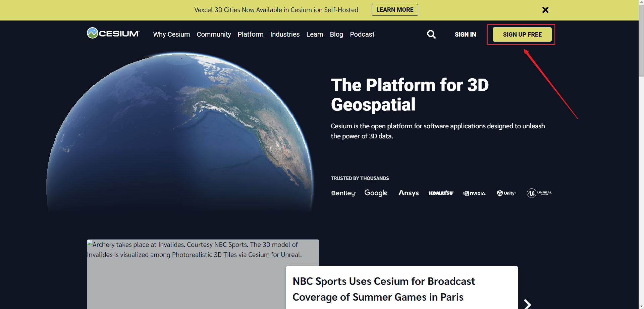Click the Sign In link
This screenshot has height=309, width=644.
[465, 35]
